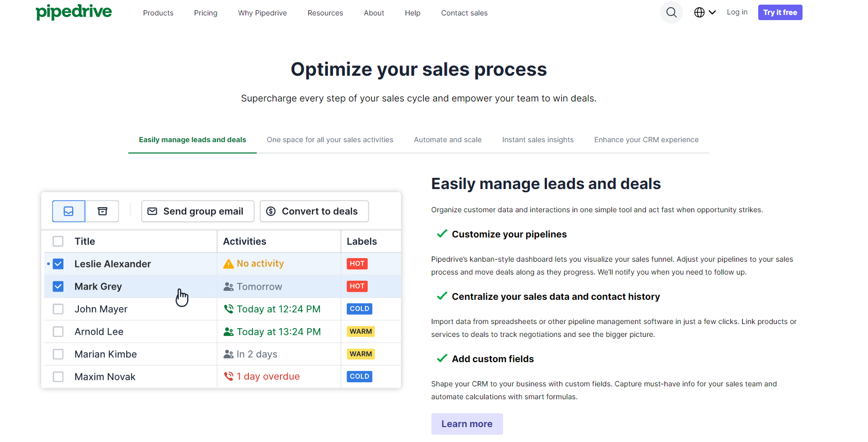Screen dimensions: 868x442
Task: Switch to Instant sales insights tab
Action: pos(538,140)
